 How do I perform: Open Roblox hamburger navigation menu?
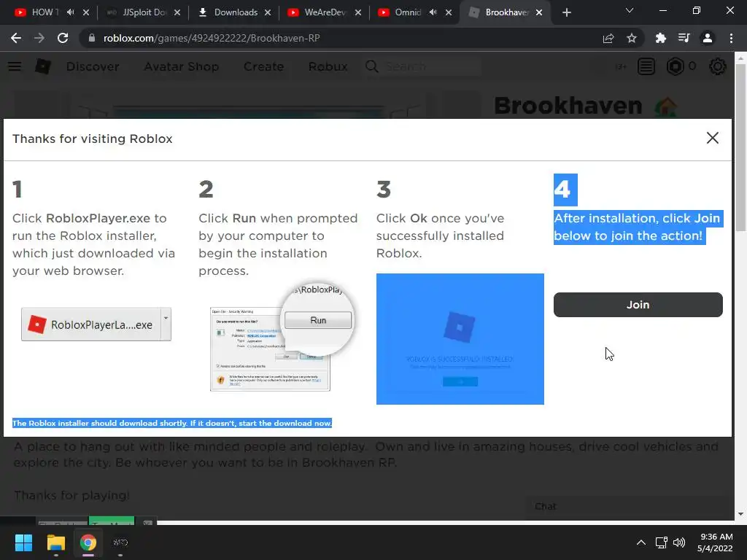coord(15,66)
